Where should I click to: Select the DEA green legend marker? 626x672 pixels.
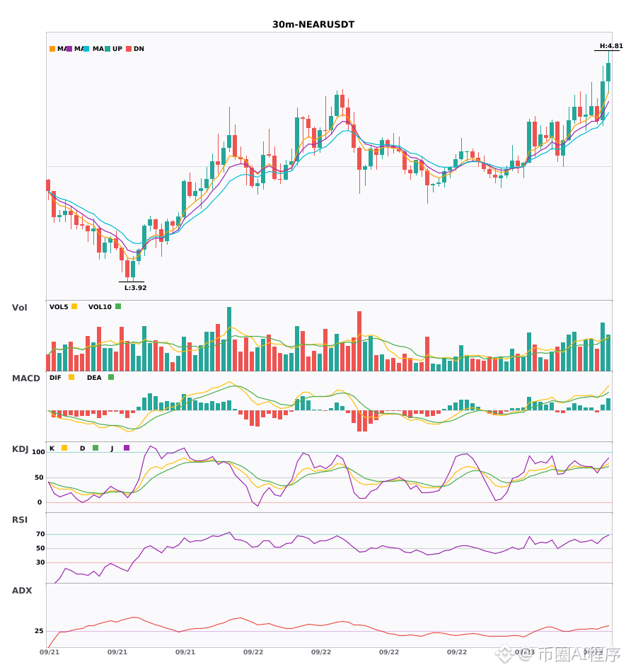coord(111,377)
